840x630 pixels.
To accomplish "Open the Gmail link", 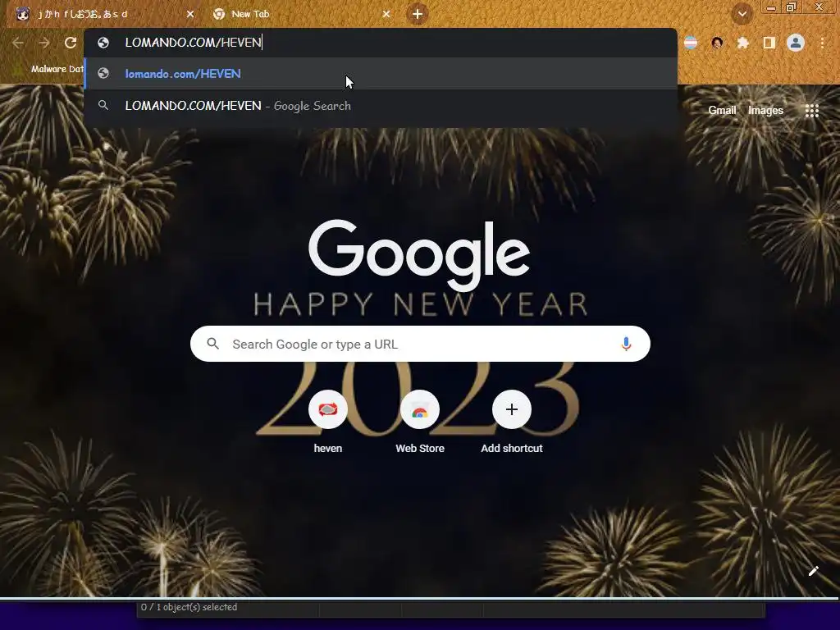I will pos(722,111).
